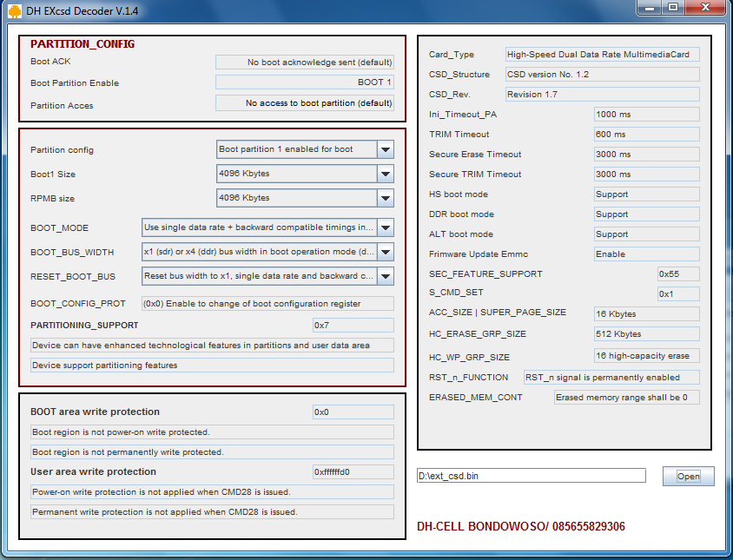Click 'Boot region is not permanently write protected' text
This screenshot has width=733, height=560.
coord(128,452)
